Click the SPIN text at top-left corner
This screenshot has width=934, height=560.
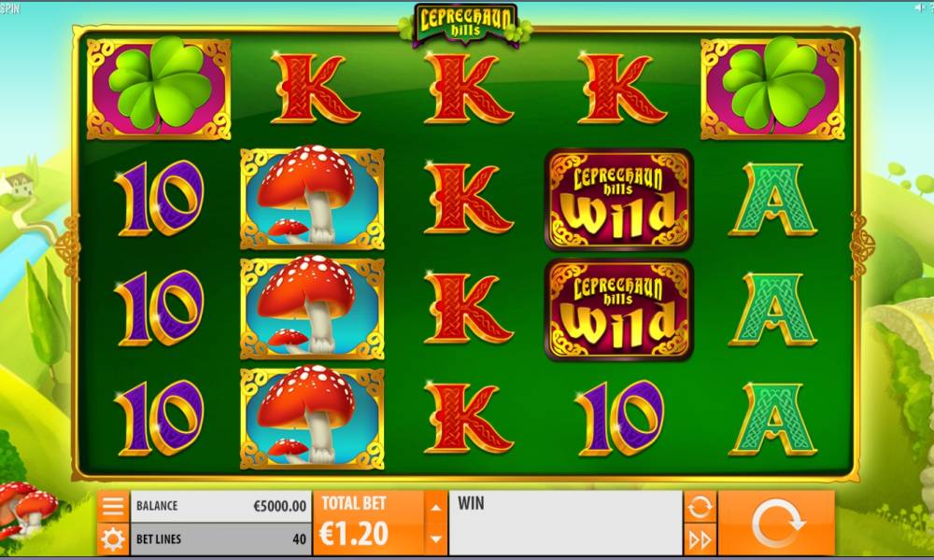9,8
